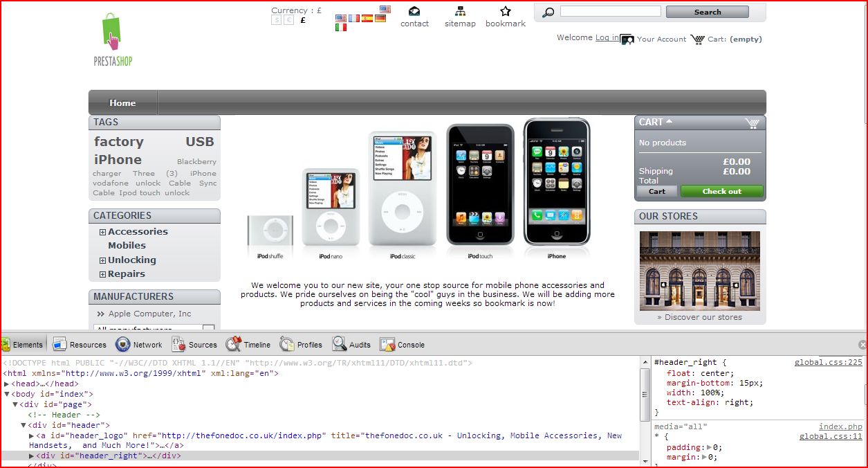The width and height of the screenshot is (868, 468).
Task: Click the scrollbar down arrow in devtools
Action: pyautogui.click(x=645, y=461)
